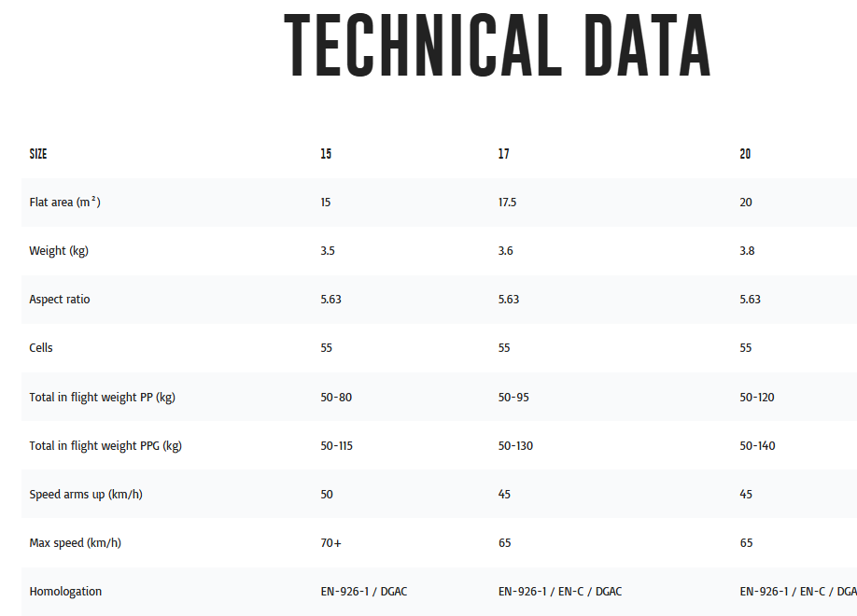The image size is (857, 616).
Task: Click the 70+ max speed value
Action: 330,543
